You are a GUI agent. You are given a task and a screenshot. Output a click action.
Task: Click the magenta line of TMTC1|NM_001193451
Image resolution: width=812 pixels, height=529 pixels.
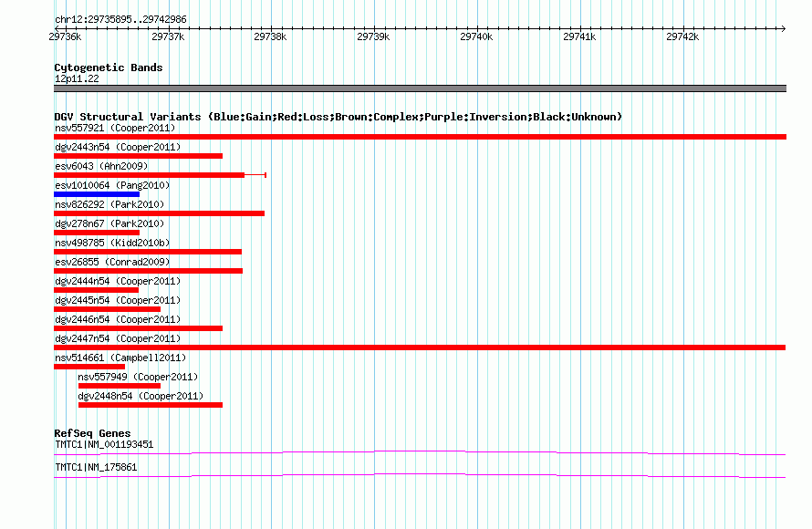(x=420, y=453)
